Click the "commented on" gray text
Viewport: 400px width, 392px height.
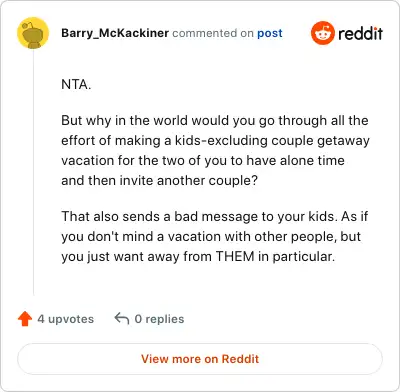click(x=213, y=33)
